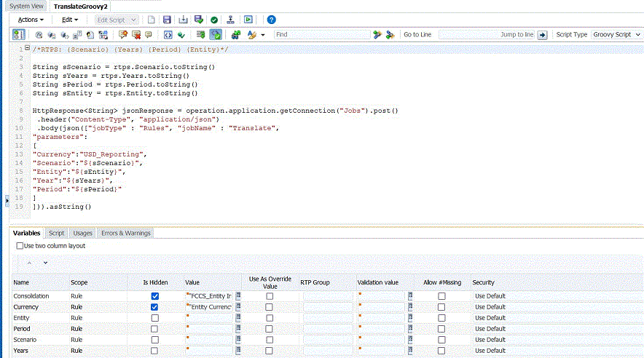Check Allow #Missing for the Entity row
This screenshot has height=358, width=644.
pos(441,318)
